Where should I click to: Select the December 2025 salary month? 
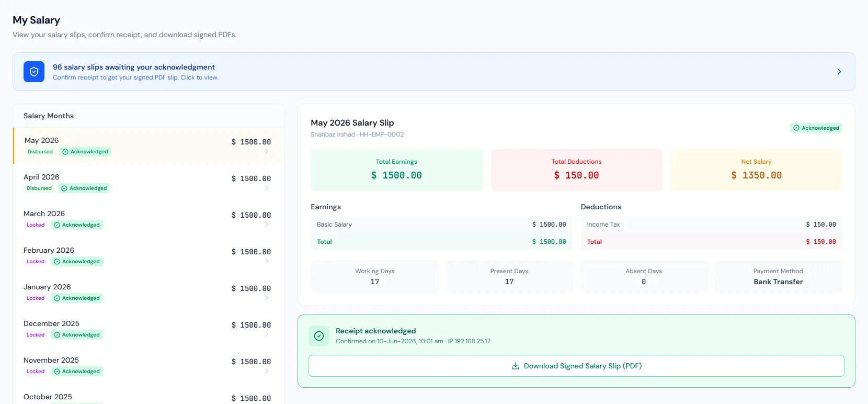coord(149,329)
